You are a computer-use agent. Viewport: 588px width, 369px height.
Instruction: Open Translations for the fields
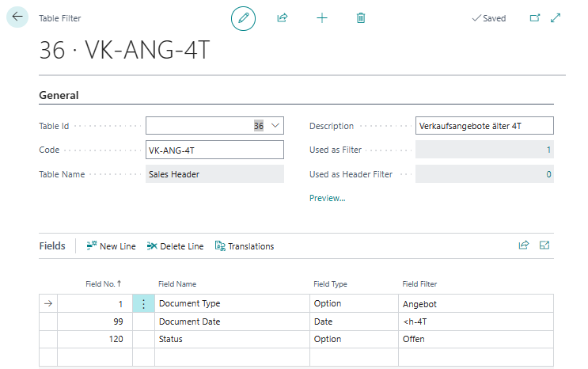245,246
